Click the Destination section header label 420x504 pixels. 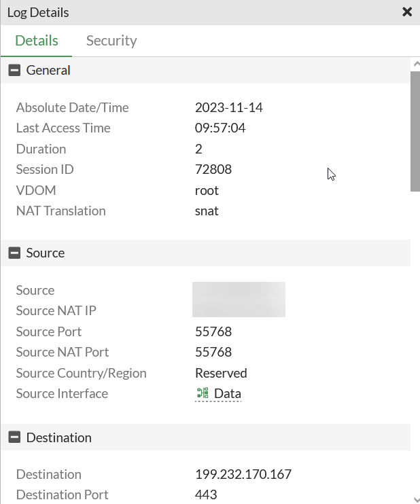pos(59,437)
